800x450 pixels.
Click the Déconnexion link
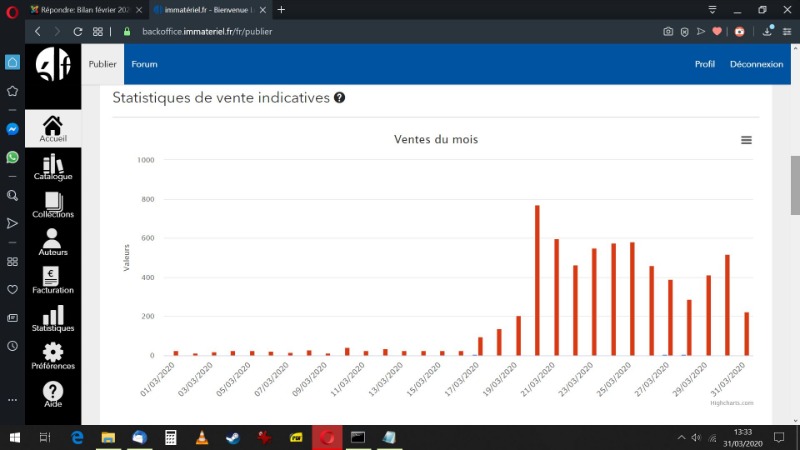[756, 64]
